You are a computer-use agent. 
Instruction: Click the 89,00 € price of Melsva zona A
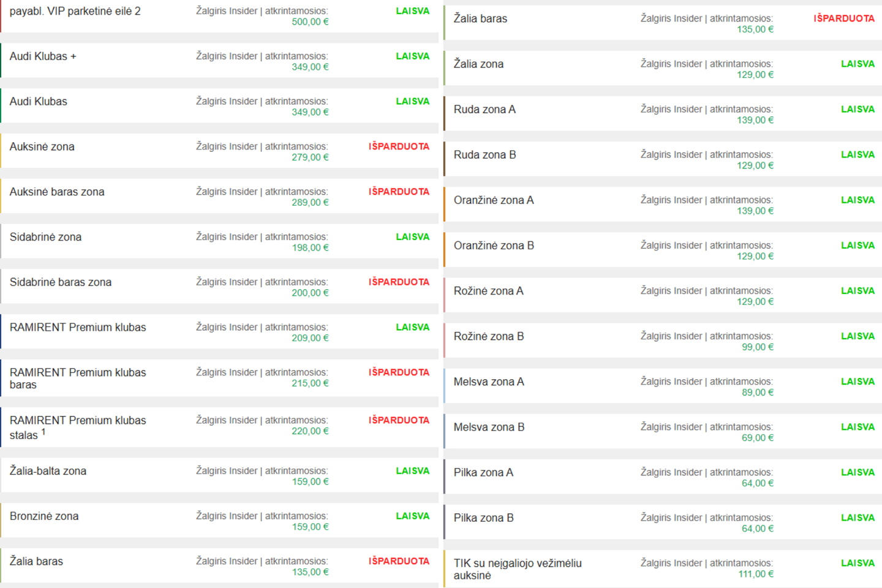click(x=758, y=393)
